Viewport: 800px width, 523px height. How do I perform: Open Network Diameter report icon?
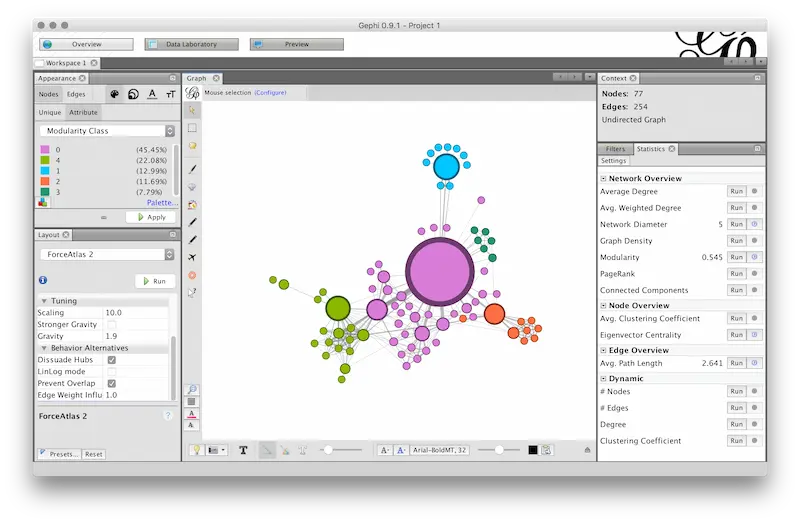coord(755,225)
